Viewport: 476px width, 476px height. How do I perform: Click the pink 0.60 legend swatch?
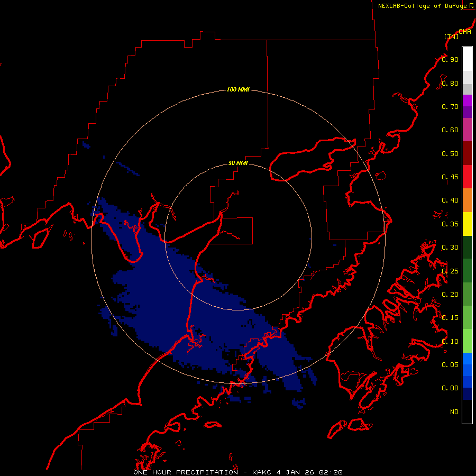pyautogui.click(x=467, y=130)
